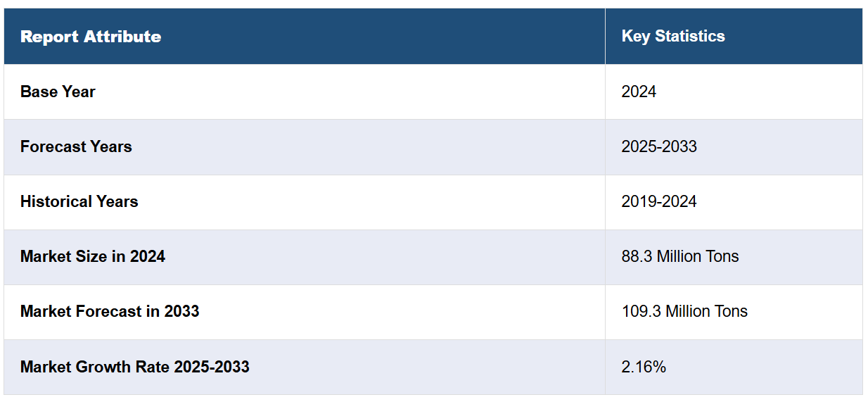Click the Report Attribute column header
This screenshot has height=402, width=868.
(x=91, y=37)
